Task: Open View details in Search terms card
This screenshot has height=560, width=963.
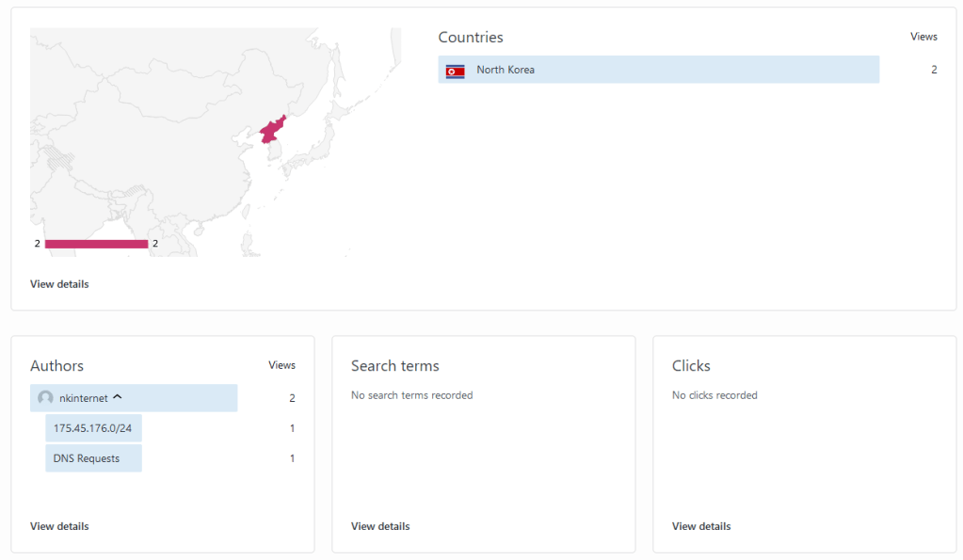Action: [x=380, y=526]
